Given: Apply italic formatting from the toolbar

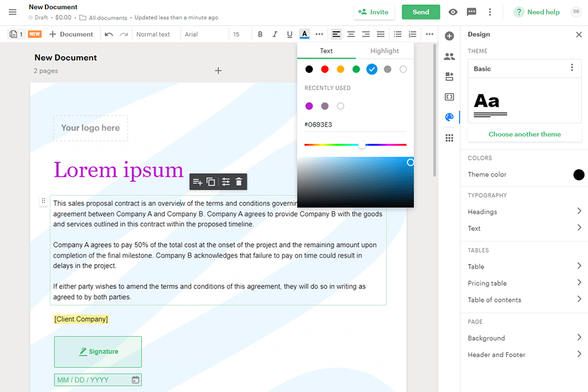Looking at the screenshot, I should pyautogui.click(x=274, y=34).
